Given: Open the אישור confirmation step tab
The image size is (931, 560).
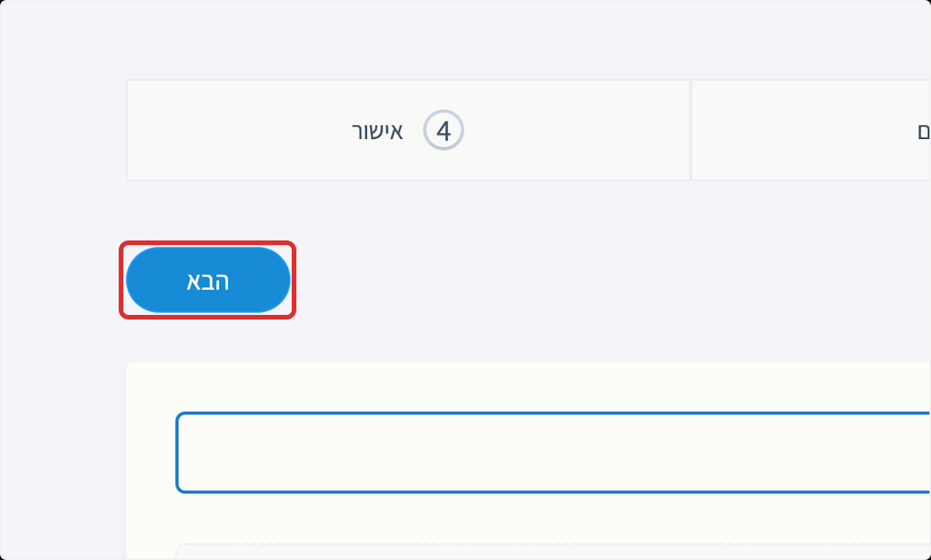Looking at the screenshot, I should (x=408, y=131).
